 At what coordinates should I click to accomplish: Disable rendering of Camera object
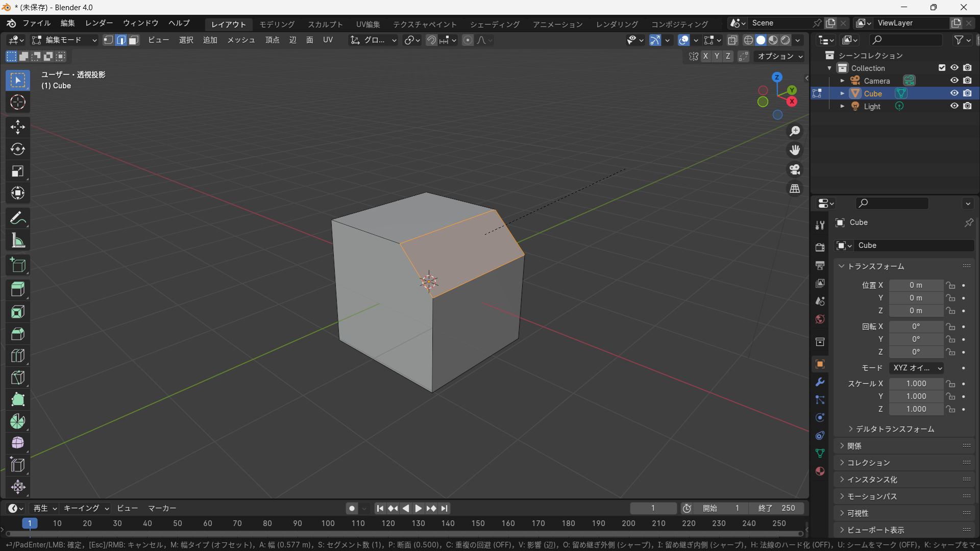[x=967, y=81]
